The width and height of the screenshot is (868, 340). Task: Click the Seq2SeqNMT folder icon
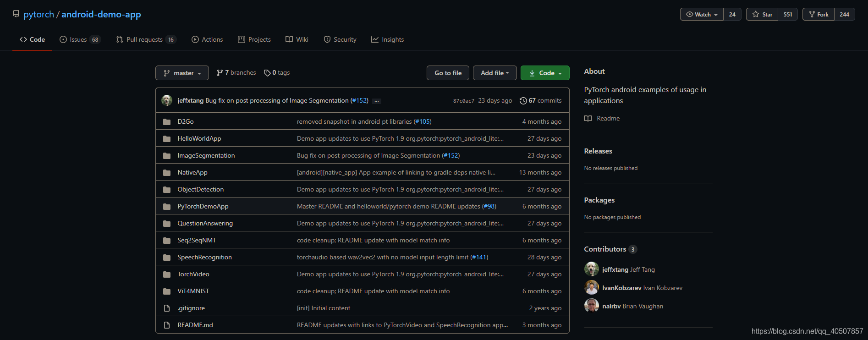click(167, 240)
